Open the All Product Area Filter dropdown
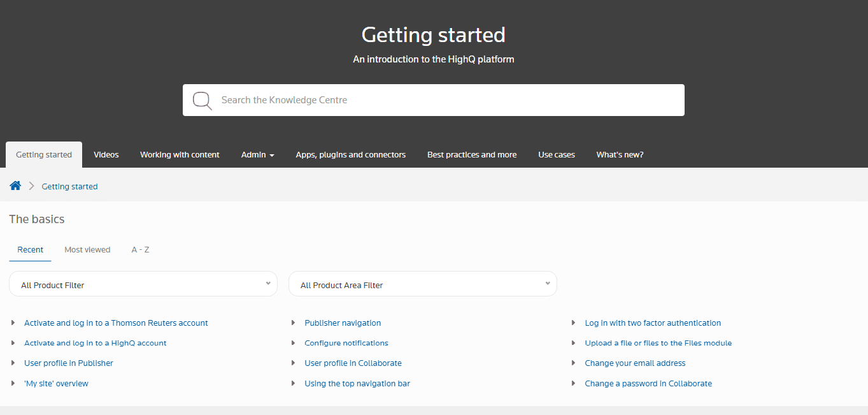 tap(422, 284)
